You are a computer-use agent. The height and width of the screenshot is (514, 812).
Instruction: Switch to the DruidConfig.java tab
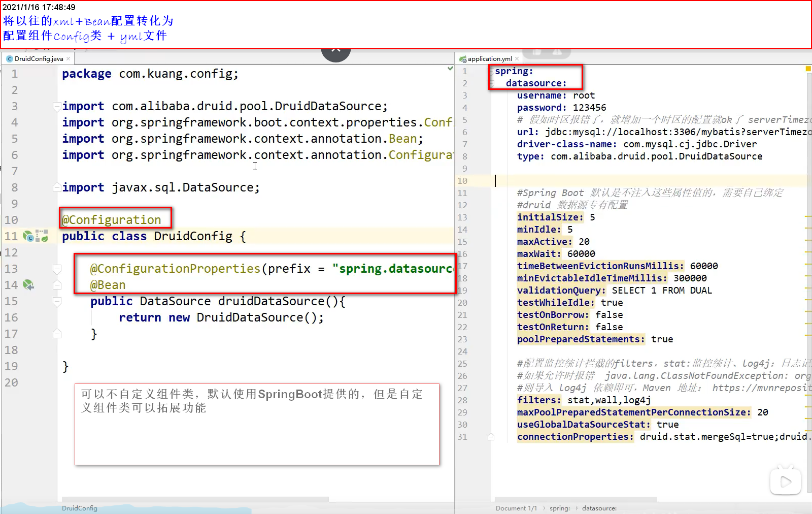click(39, 59)
